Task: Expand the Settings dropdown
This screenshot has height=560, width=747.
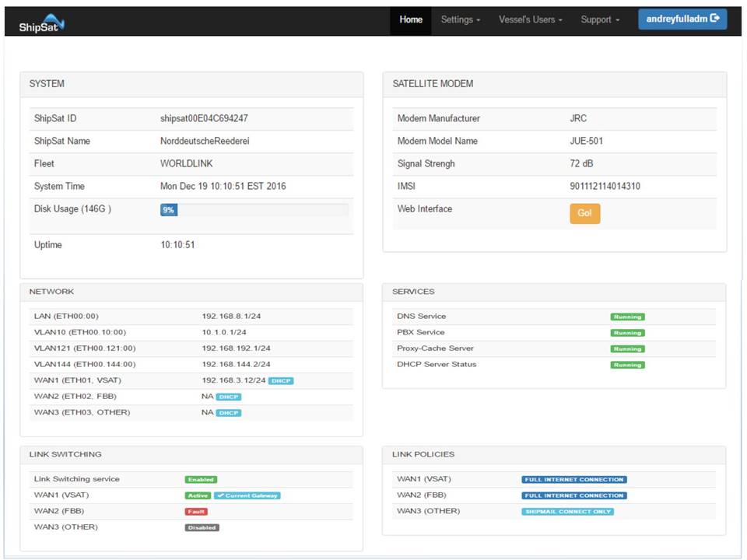Action: (x=460, y=19)
